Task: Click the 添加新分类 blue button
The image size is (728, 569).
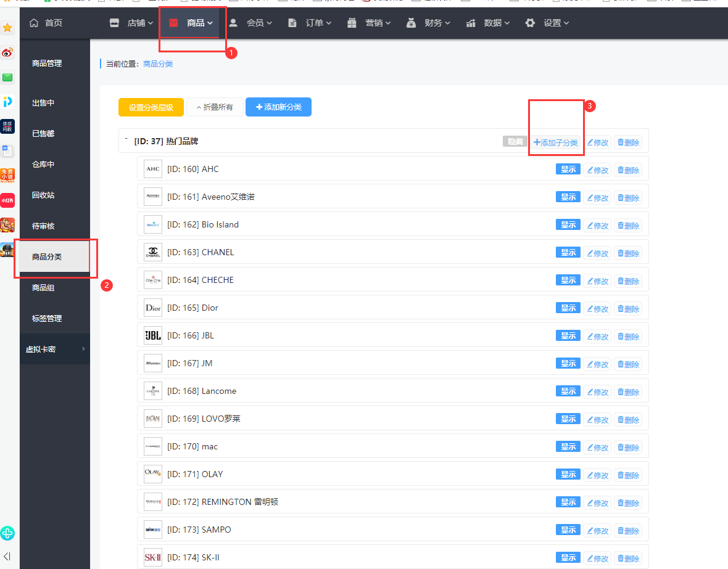Action: coord(279,107)
